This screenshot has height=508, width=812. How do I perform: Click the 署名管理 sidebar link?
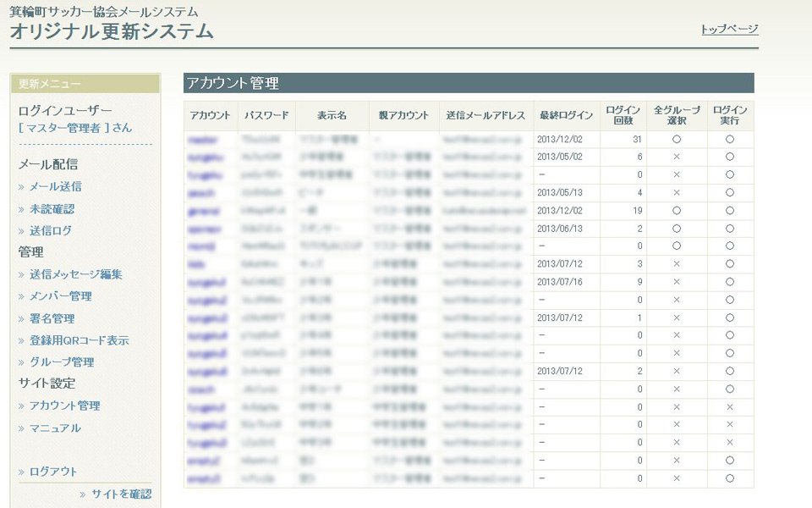52,318
